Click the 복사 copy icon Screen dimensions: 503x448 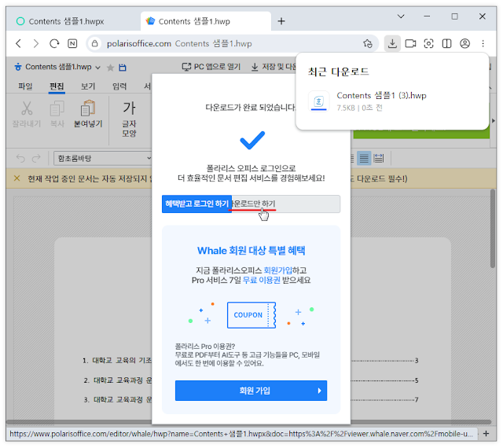[57, 108]
